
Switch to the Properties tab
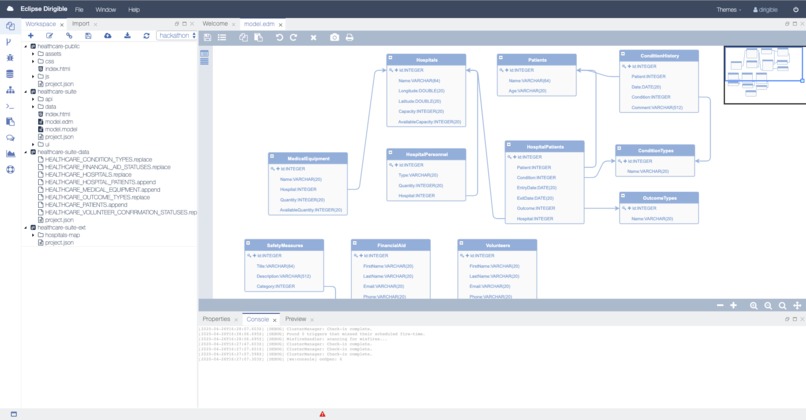216,319
